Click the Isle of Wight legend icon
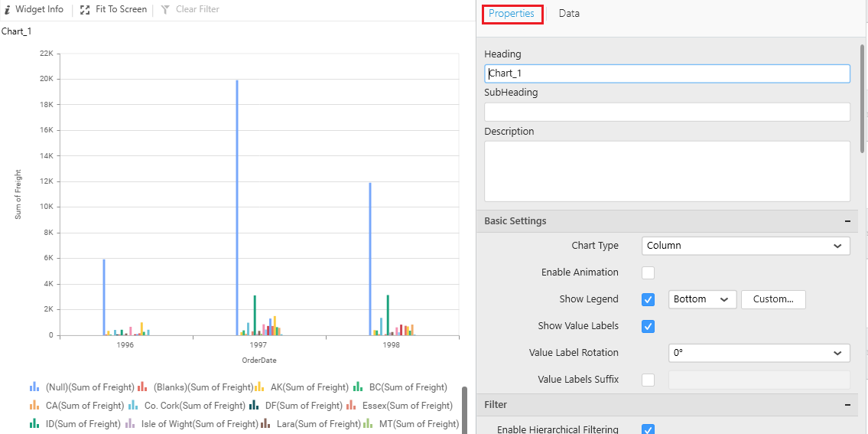868x434 pixels. [130, 424]
